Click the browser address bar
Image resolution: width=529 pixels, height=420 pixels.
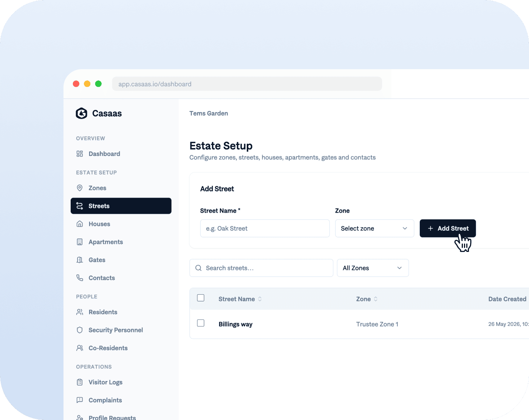247,84
